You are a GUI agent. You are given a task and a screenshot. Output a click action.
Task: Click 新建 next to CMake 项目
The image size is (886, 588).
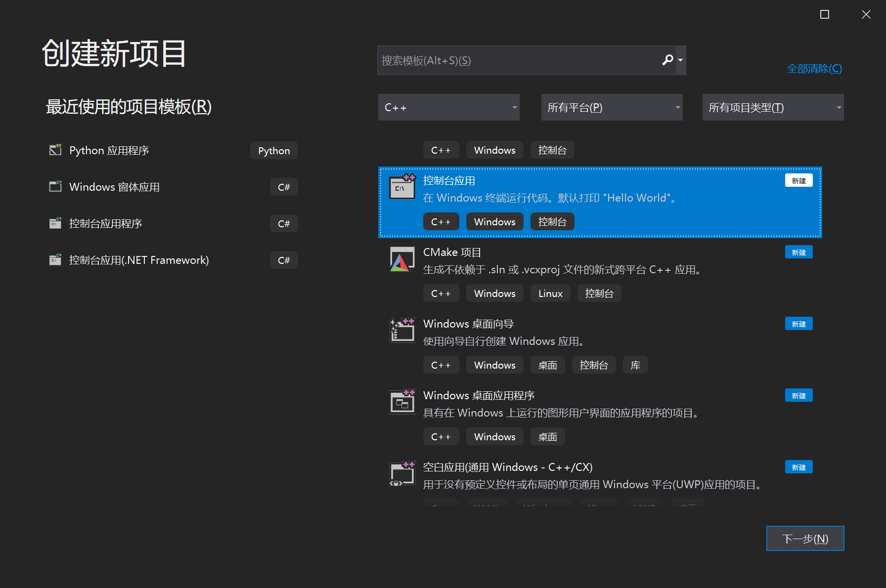[x=798, y=252]
